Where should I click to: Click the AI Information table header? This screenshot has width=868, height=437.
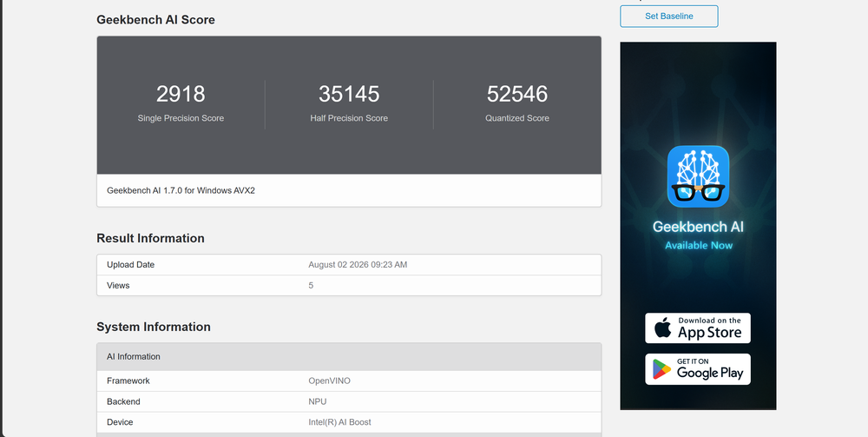pyautogui.click(x=349, y=357)
